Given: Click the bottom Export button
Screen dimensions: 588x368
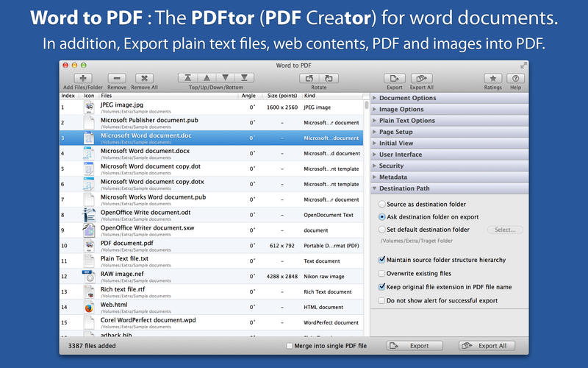Looking at the screenshot, I should point(415,345).
